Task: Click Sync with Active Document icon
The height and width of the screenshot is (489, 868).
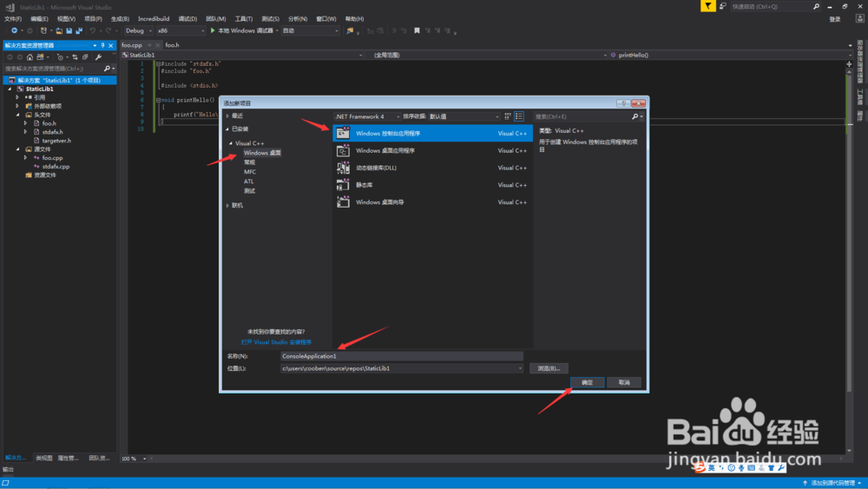Action: pos(75,57)
